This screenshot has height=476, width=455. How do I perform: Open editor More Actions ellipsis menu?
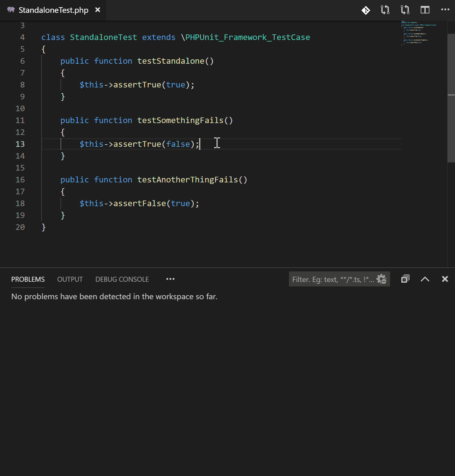coord(445,10)
